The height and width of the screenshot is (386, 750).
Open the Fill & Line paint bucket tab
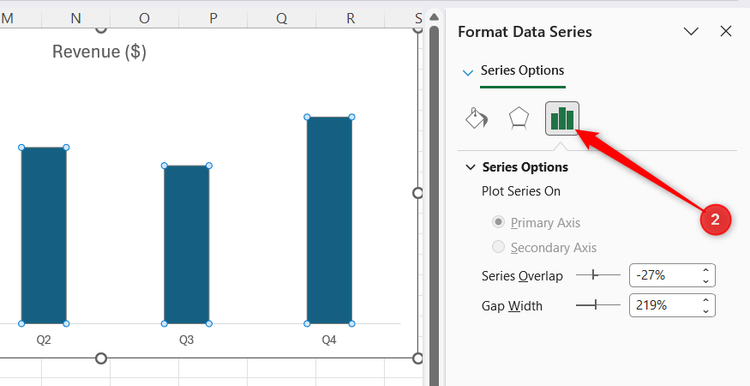click(476, 118)
